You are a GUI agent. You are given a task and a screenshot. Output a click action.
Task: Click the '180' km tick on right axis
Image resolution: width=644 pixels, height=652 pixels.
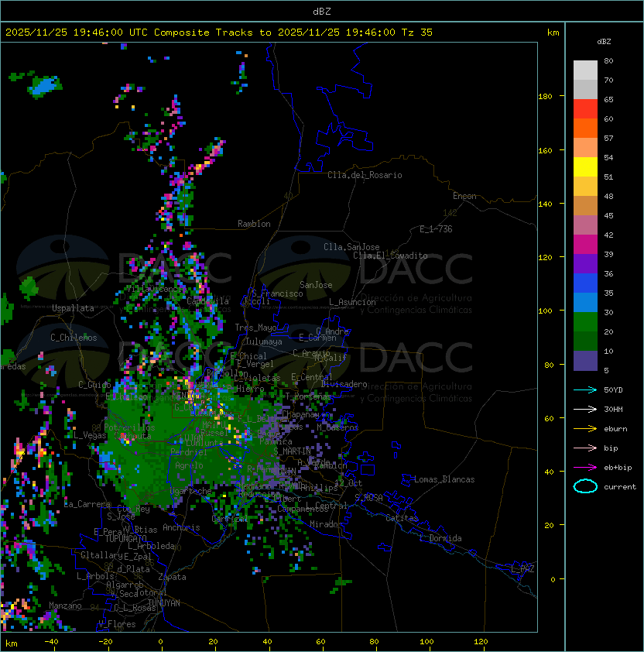pos(545,97)
